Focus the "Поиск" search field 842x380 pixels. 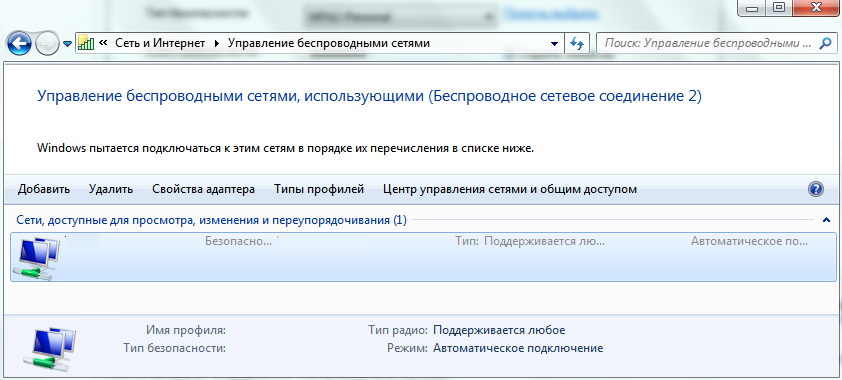coord(708,43)
